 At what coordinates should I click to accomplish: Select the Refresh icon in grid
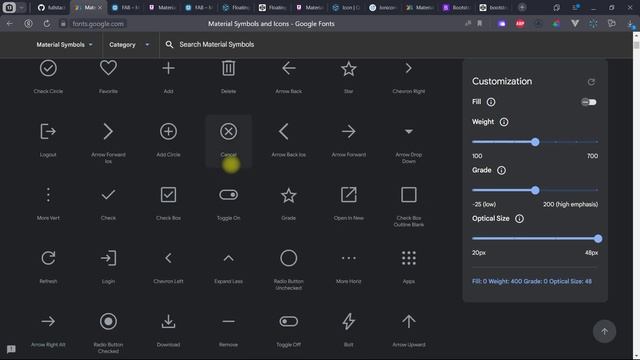[x=48, y=258]
